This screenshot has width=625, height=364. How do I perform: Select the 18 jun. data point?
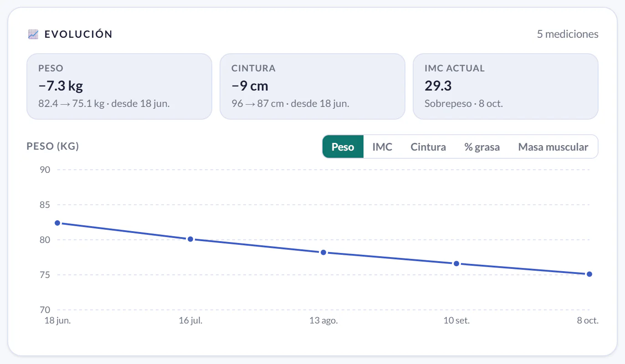pos(57,223)
